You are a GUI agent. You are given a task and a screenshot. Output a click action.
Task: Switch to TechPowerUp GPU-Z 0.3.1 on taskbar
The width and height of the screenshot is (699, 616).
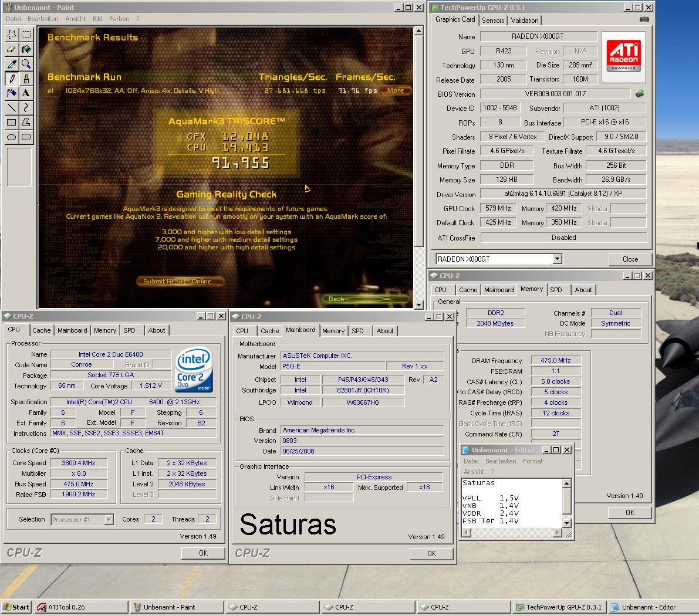[559, 607]
